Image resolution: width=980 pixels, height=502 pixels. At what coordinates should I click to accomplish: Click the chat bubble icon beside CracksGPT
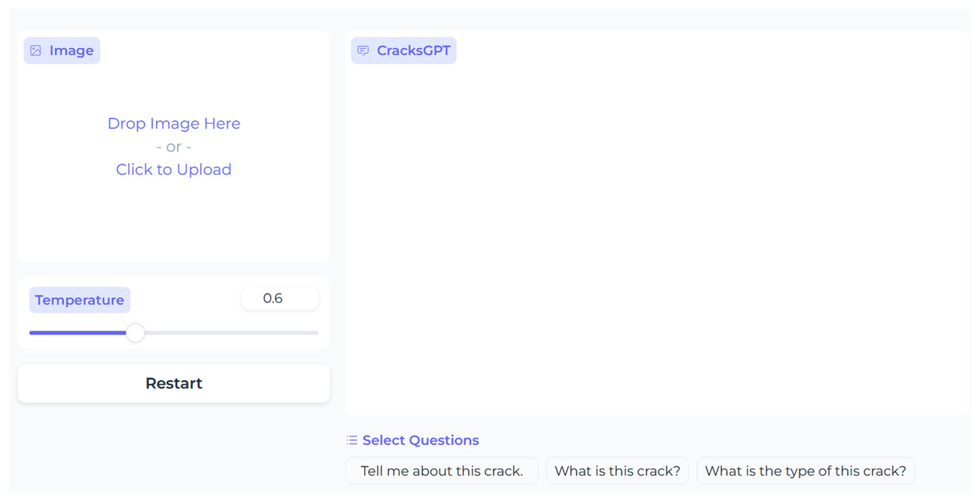(363, 51)
